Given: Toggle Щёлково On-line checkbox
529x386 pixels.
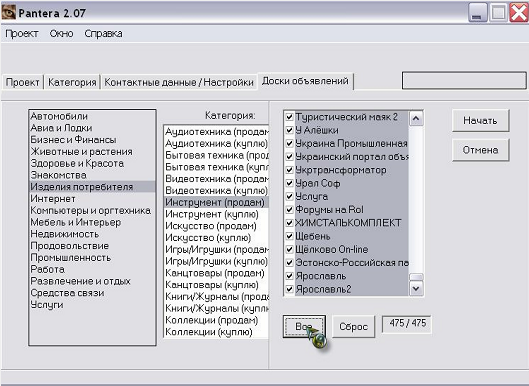Looking at the screenshot, I should [289, 249].
